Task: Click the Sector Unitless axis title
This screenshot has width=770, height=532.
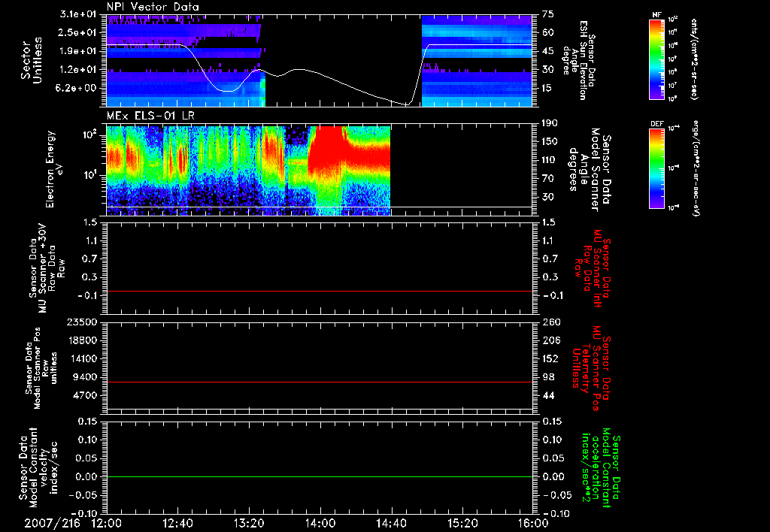Action: [x=32, y=60]
